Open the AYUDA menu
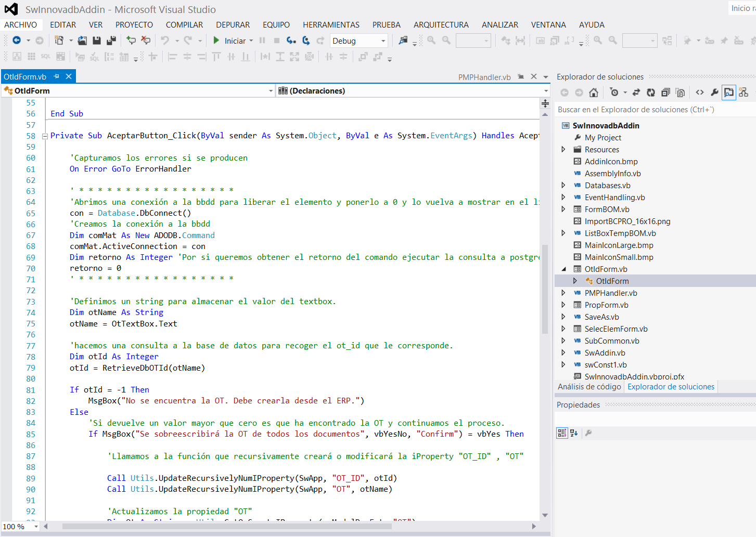The height and width of the screenshot is (537, 756). (x=592, y=25)
